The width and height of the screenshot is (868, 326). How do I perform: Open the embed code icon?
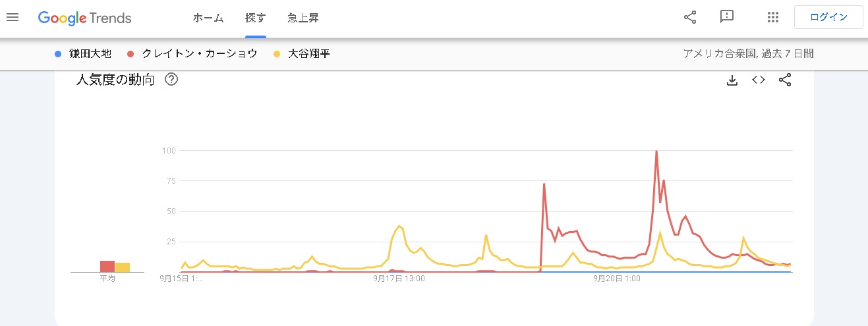click(x=759, y=80)
